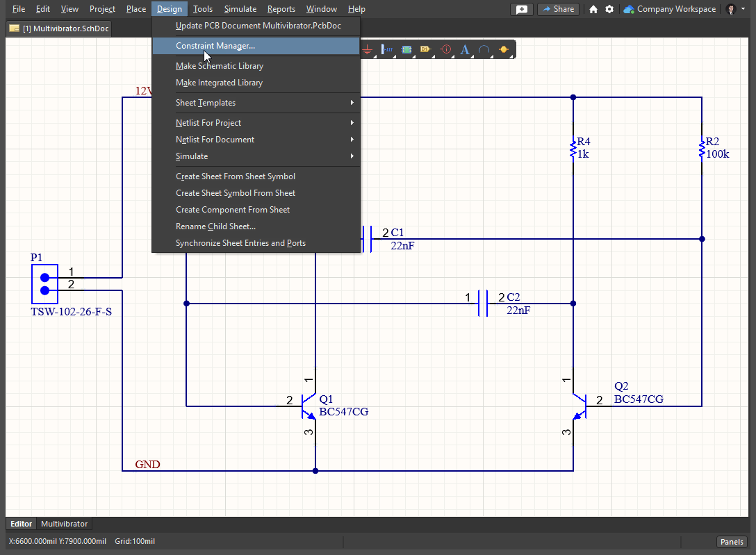Open the home page icon
Viewport: 756px width, 555px height.
pyautogui.click(x=593, y=9)
